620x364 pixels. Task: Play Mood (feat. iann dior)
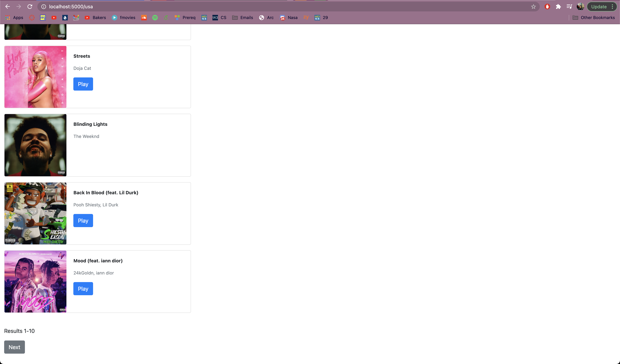[83, 288]
